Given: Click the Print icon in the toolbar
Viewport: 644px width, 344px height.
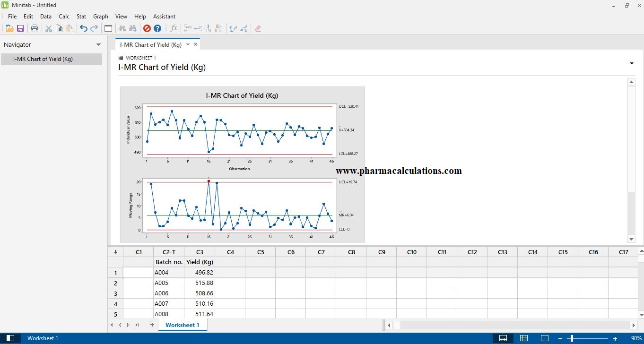Looking at the screenshot, I should [x=35, y=28].
